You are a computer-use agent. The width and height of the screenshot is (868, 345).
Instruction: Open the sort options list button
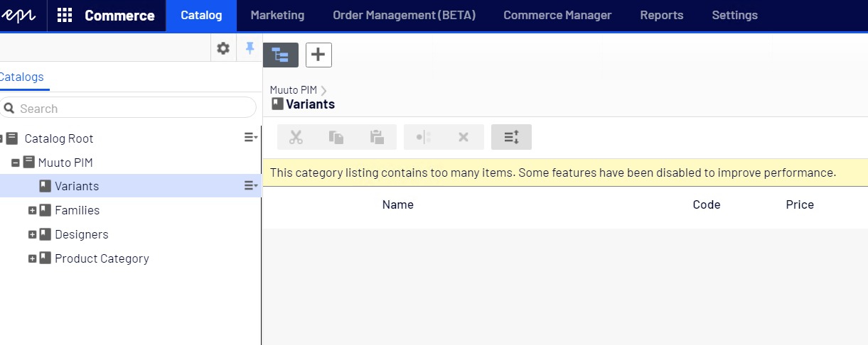click(x=511, y=137)
